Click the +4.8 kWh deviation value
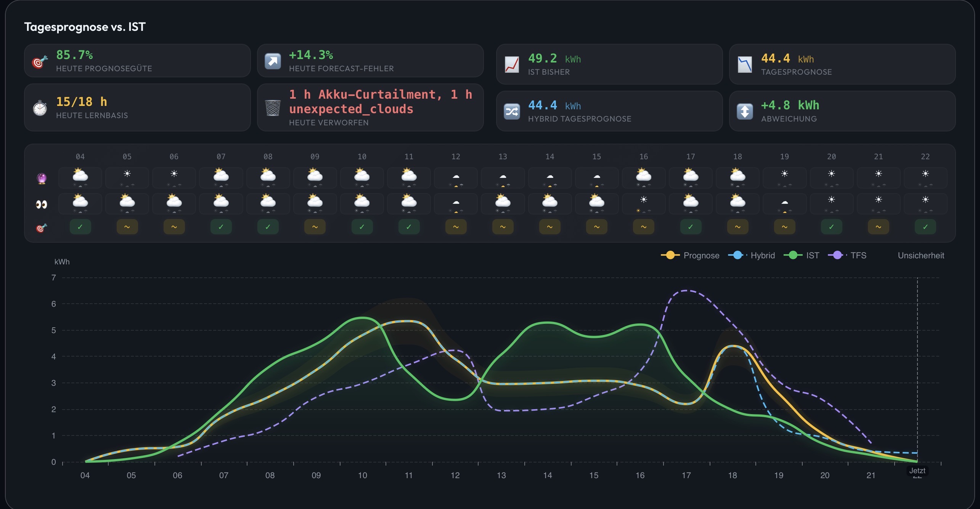980x509 pixels. [790, 105]
